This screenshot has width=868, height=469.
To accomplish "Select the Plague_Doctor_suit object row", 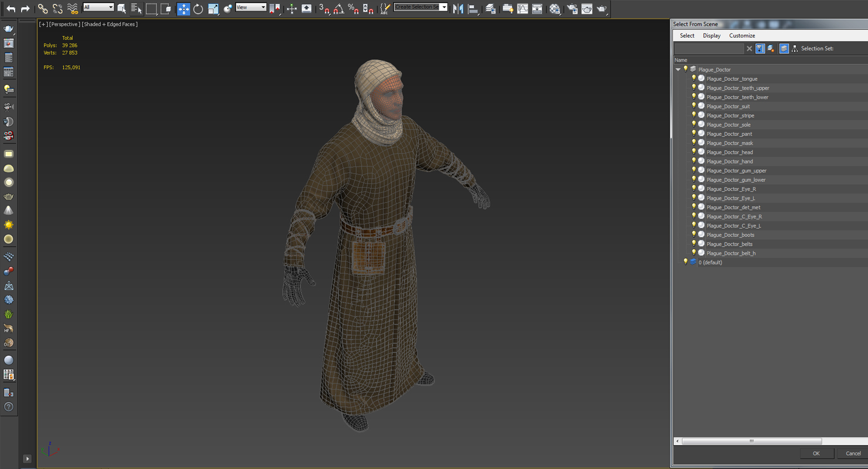I will pos(771,106).
